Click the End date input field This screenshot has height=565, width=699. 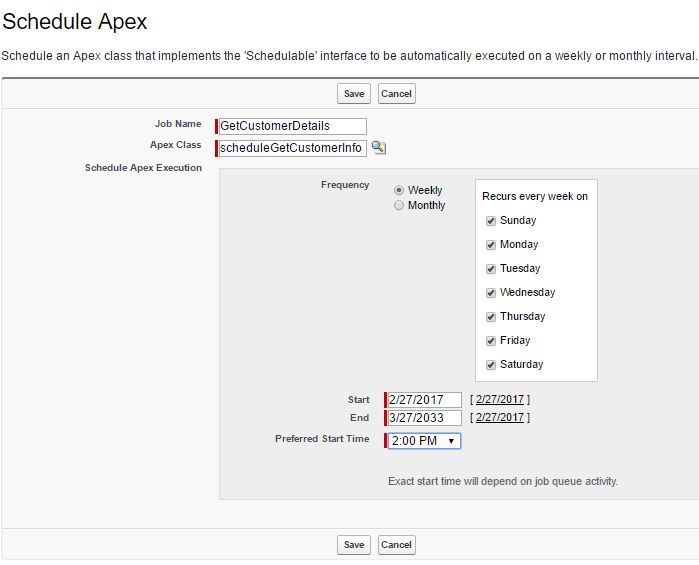click(x=424, y=418)
